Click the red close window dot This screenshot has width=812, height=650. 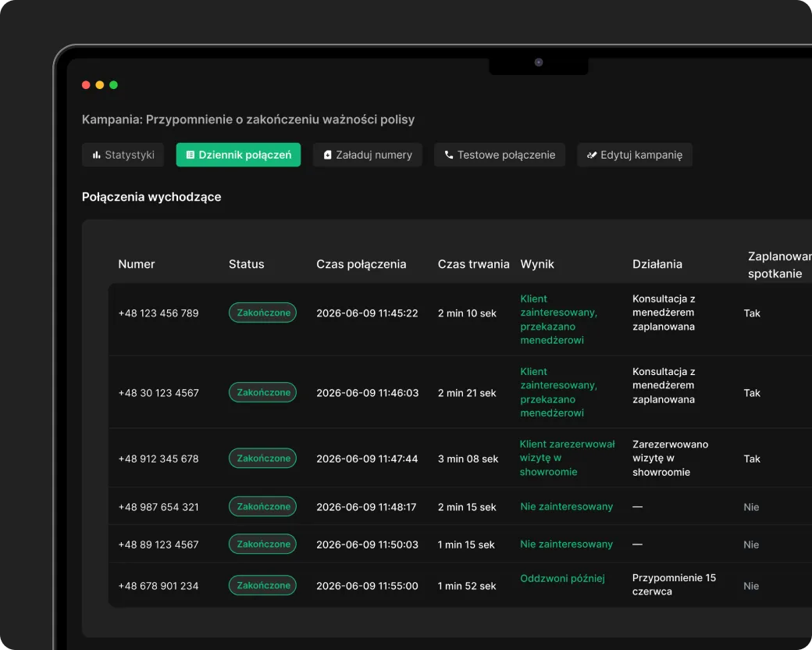tap(86, 85)
